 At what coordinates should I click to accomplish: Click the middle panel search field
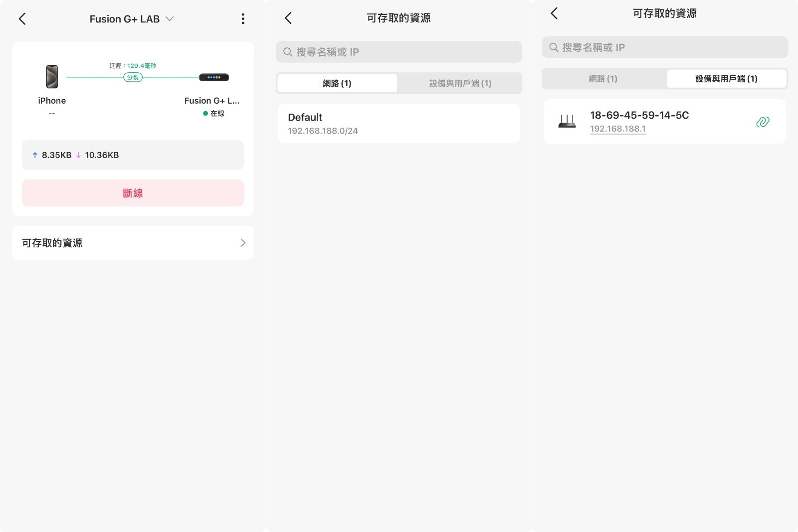pos(399,52)
